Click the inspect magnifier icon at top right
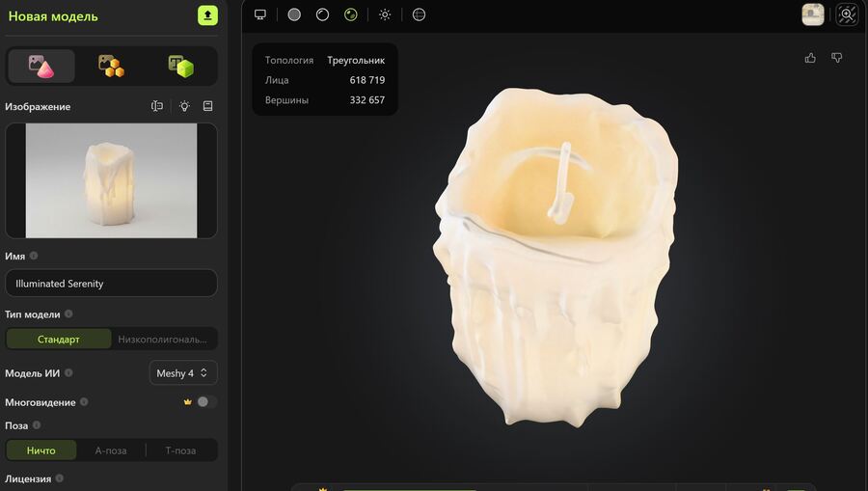 847,14
